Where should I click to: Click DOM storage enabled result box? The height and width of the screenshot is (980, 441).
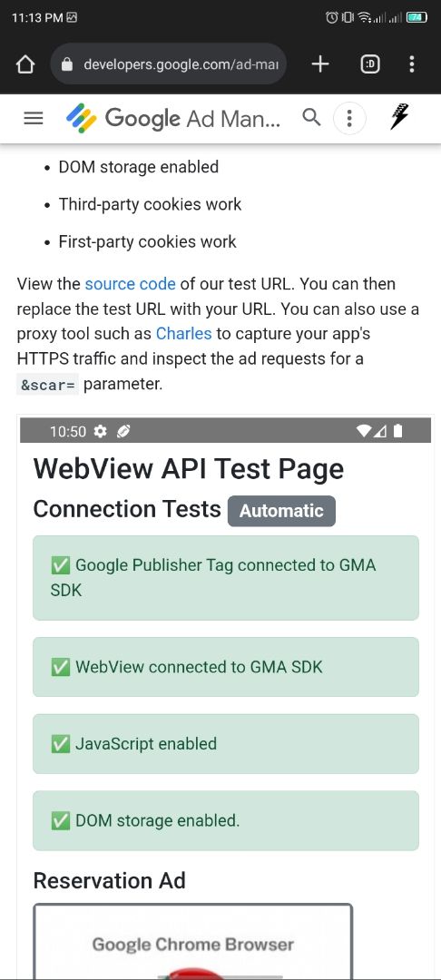(x=226, y=820)
